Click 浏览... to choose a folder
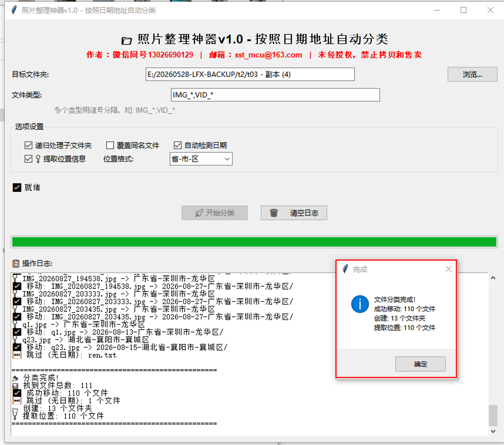The image size is (504, 445). click(x=472, y=74)
